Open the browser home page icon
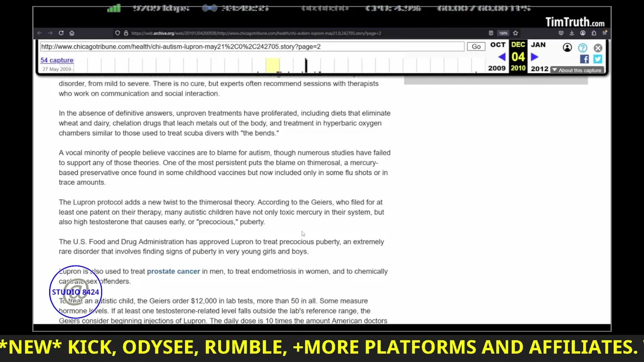Image resolution: width=644 pixels, height=362 pixels. tap(71, 33)
